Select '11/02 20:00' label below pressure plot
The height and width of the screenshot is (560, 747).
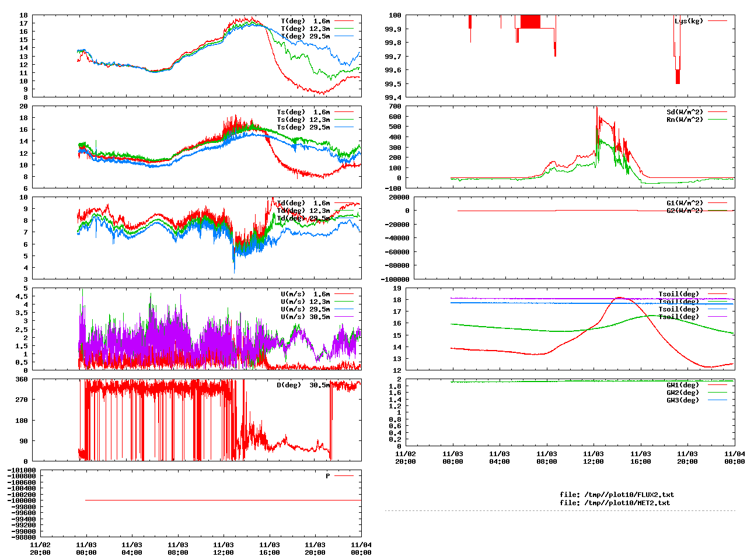(x=40, y=549)
